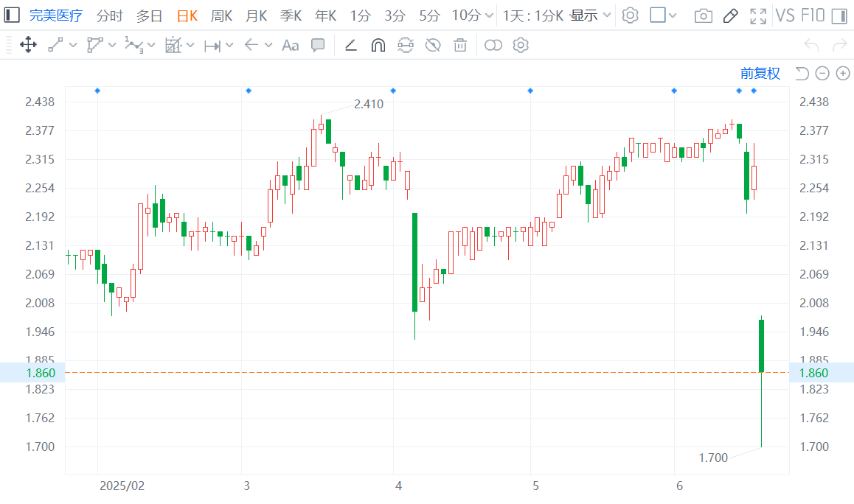854x504 pixels.
Task: Select the arrow annotation tool
Action: (x=251, y=45)
